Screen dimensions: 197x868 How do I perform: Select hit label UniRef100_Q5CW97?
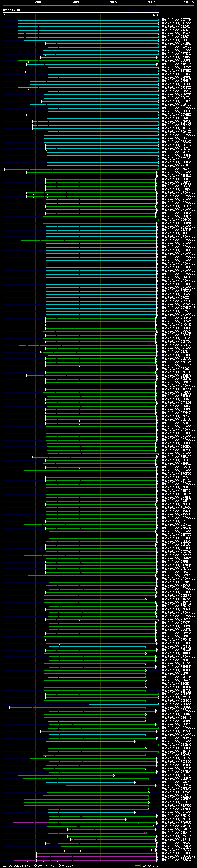tap(177, 707)
